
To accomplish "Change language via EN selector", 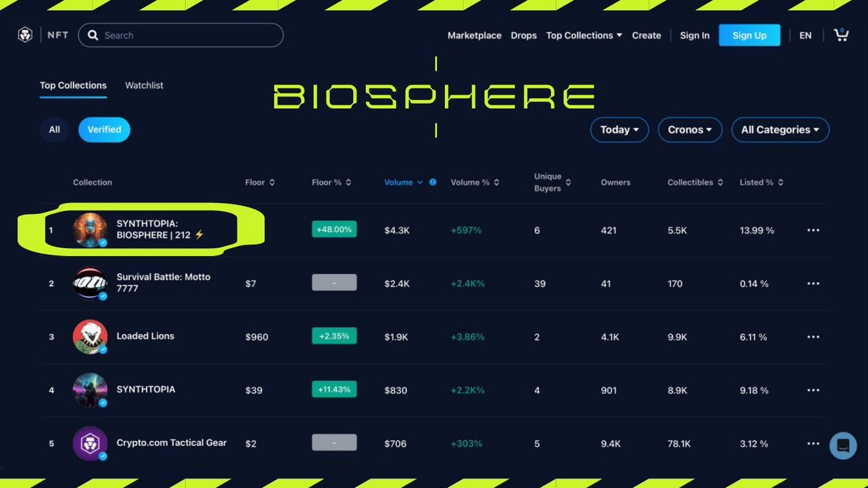I will (x=805, y=35).
